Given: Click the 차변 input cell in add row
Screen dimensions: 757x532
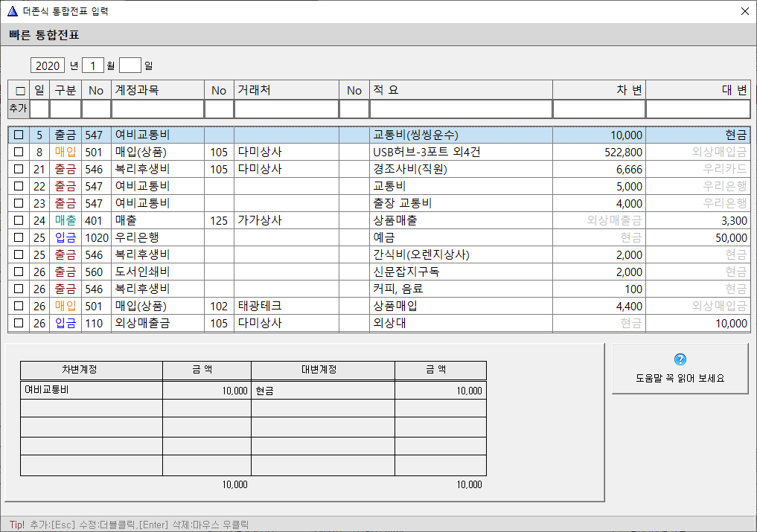Looking at the screenshot, I should pyautogui.click(x=599, y=109).
